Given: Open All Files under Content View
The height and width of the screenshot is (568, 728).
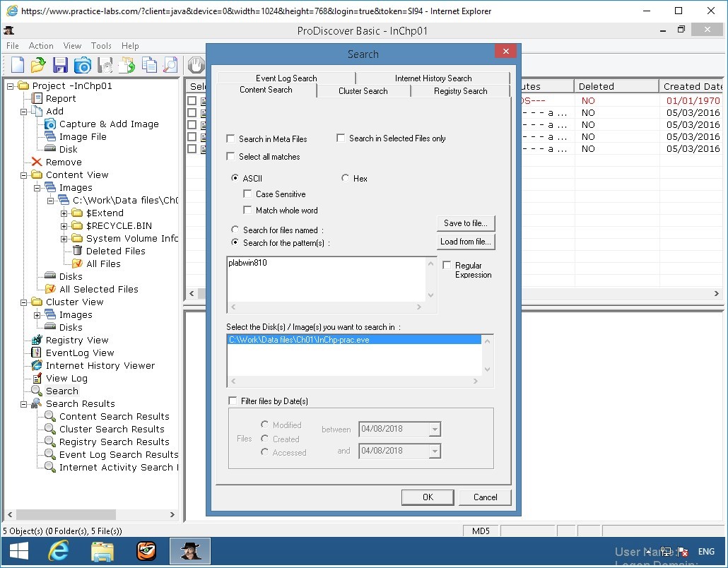Looking at the screenshot, I should coord(103,264).
